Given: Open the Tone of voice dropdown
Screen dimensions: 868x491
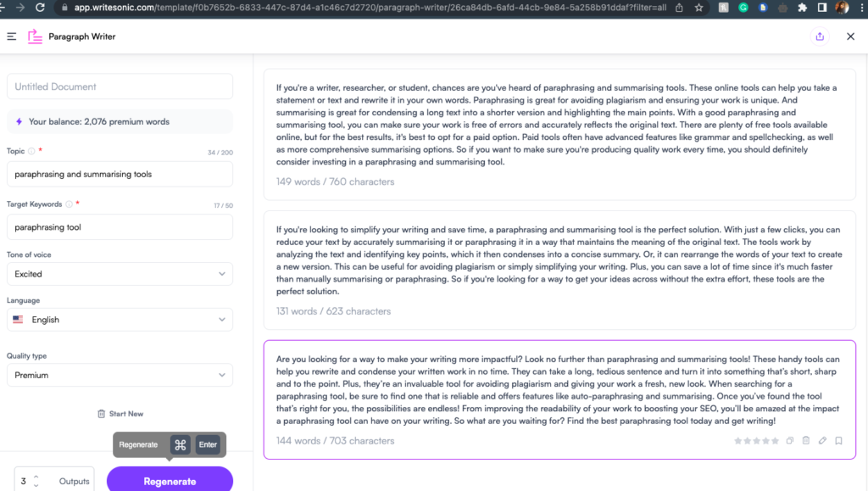Looking at the screenshot, I should pyautogui.click(x=119, y=274).
